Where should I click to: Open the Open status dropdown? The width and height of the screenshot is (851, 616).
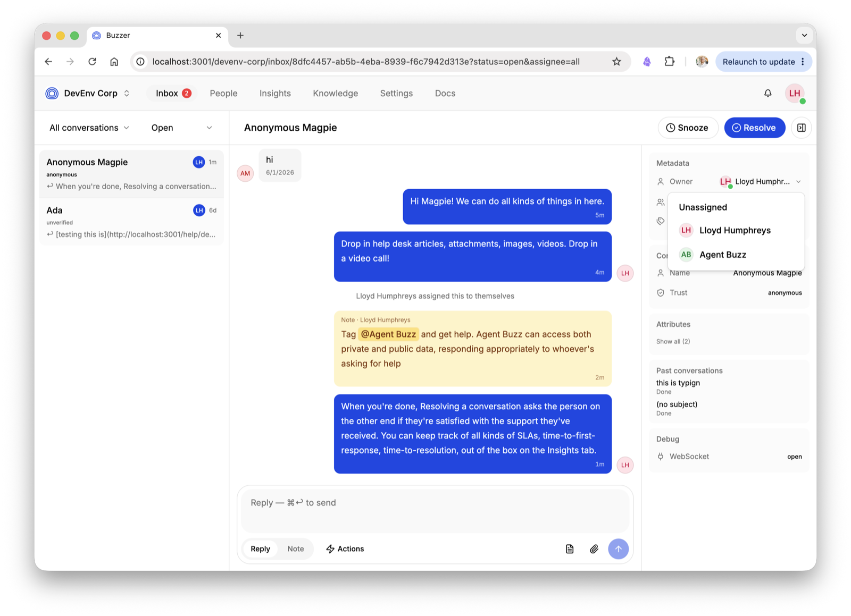(x=181, y=128)
